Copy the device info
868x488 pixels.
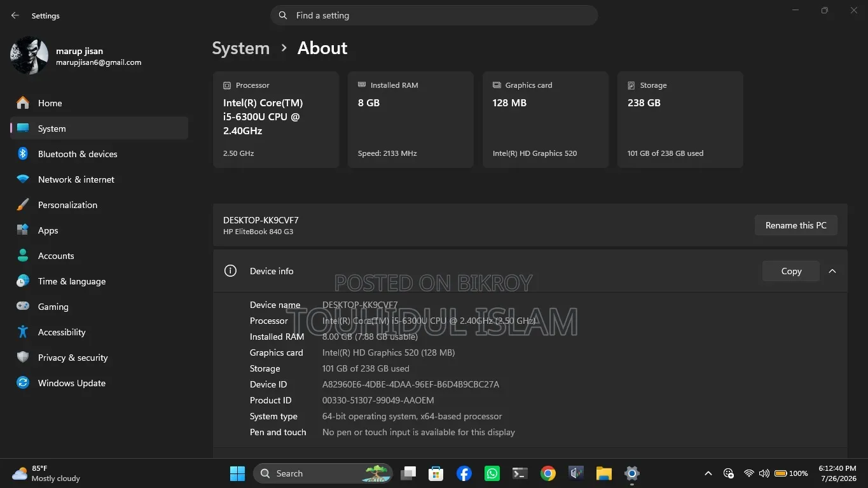[x=791, y=271]
